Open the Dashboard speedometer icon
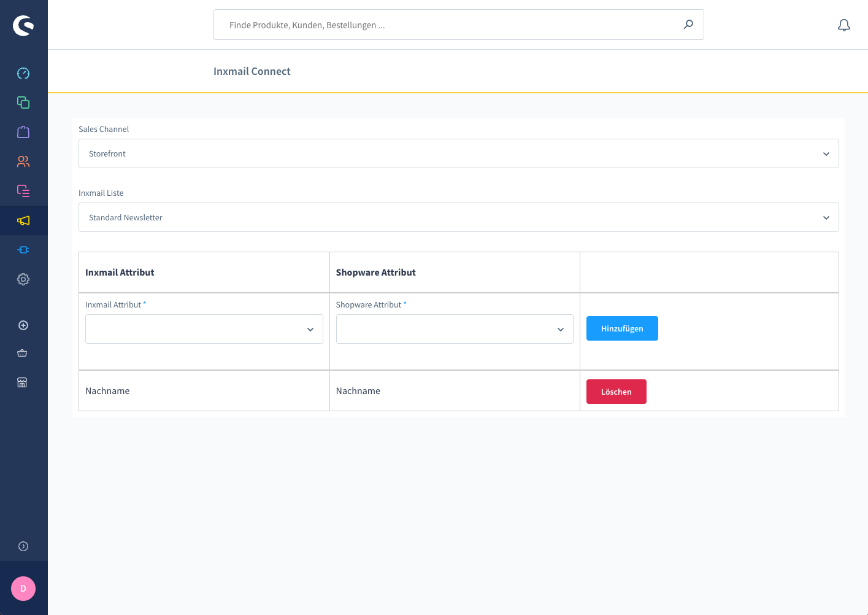868x615 pixels. [23, 74]
